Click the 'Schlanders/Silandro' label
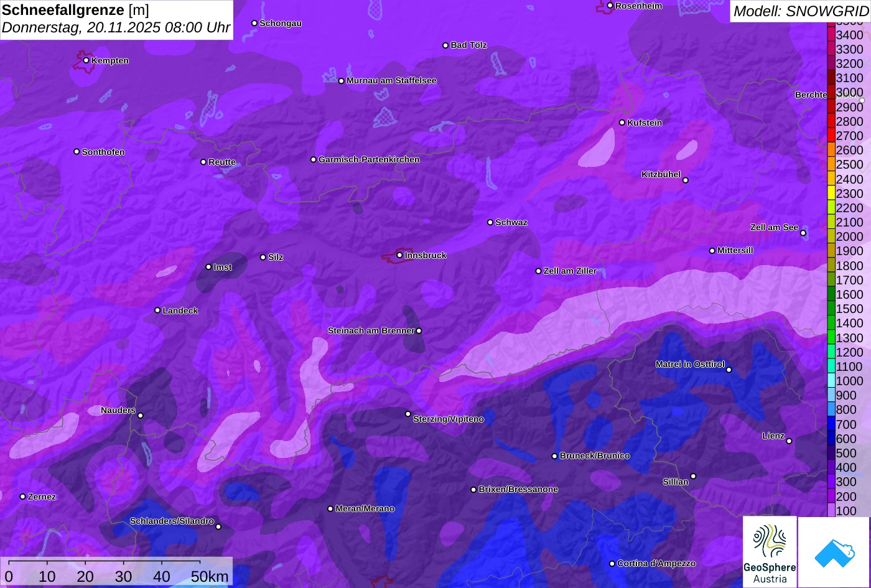The height and width of the screenshot is (588, 871). pyautogui.click(x=172, y=521)
